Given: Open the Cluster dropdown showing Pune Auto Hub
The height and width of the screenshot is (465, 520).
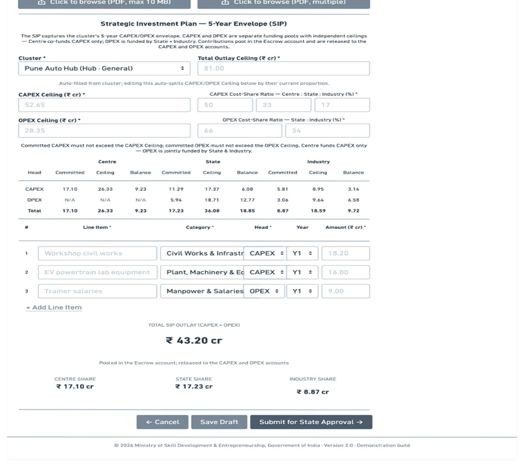Looking at the screenshot, I should pyautogui.click(x=104, y=68).
